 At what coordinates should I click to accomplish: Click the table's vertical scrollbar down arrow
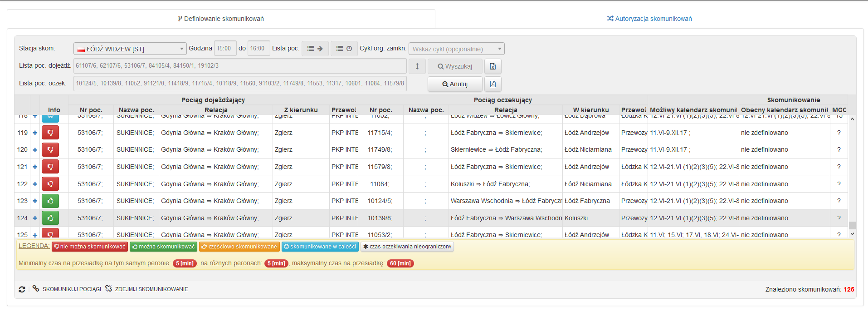pos(852,234)
